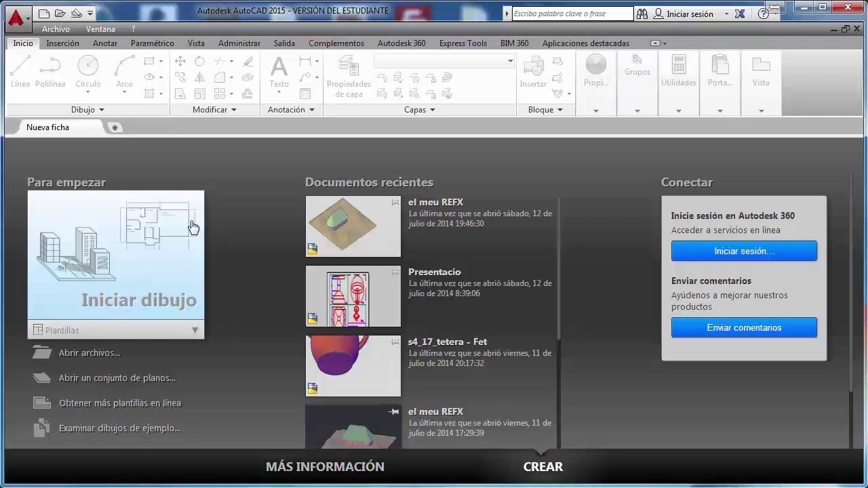Open the Iniciar sesión dropdown arrow
868x488 pixels.
726,14
